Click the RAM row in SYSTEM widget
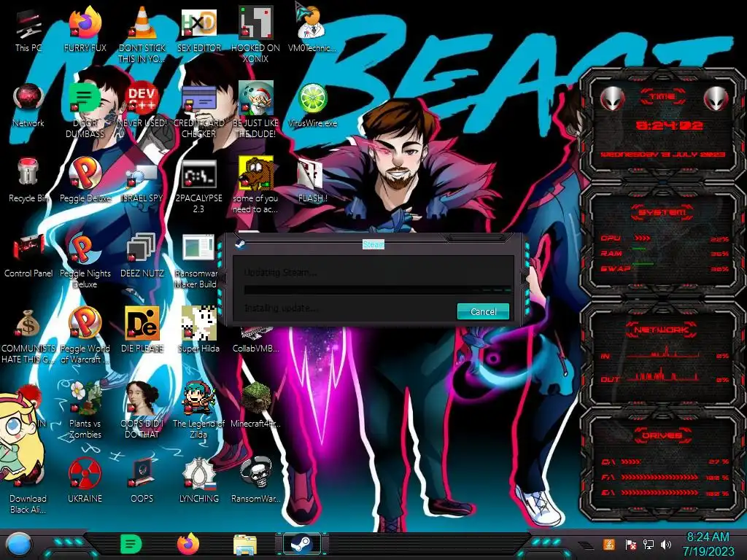Screen dimensions: 747x560 coord(665,253)
